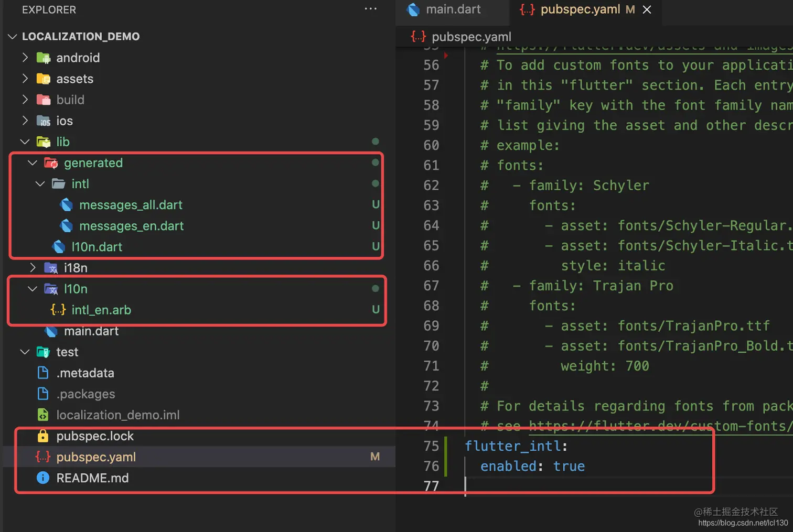
Task: Click the build folder icon
Action: pyautogui.click(x=44, y=100)
